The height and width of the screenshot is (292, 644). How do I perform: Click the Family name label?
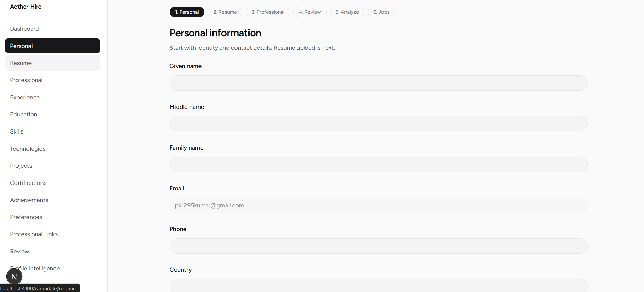coord(186,148)
